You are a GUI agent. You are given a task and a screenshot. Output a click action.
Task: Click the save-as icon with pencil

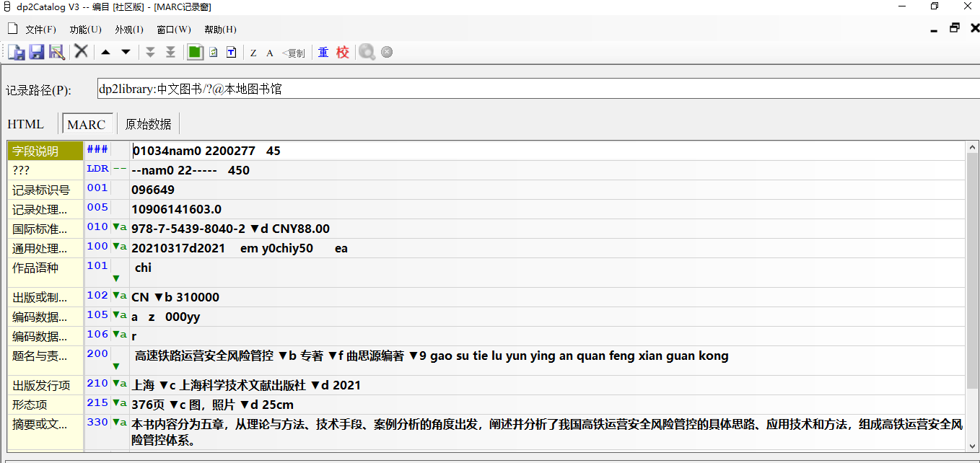(x=56, y=52)
